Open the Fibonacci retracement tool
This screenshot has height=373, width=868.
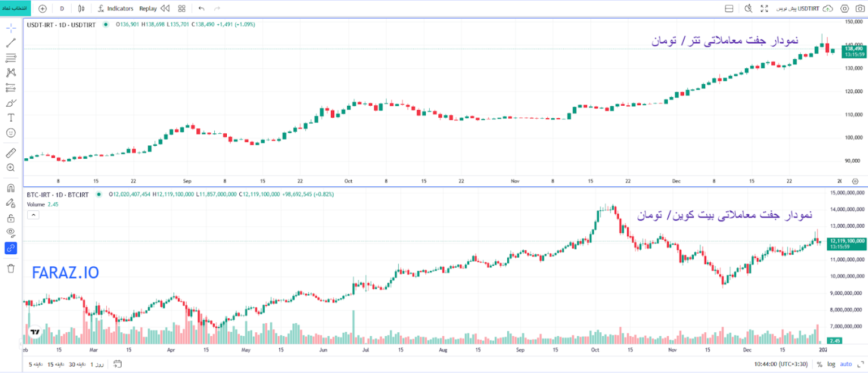tap(11, 58)
